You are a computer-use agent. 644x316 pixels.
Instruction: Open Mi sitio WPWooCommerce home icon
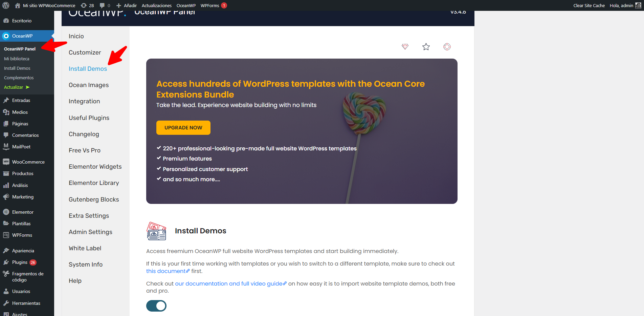18,5
